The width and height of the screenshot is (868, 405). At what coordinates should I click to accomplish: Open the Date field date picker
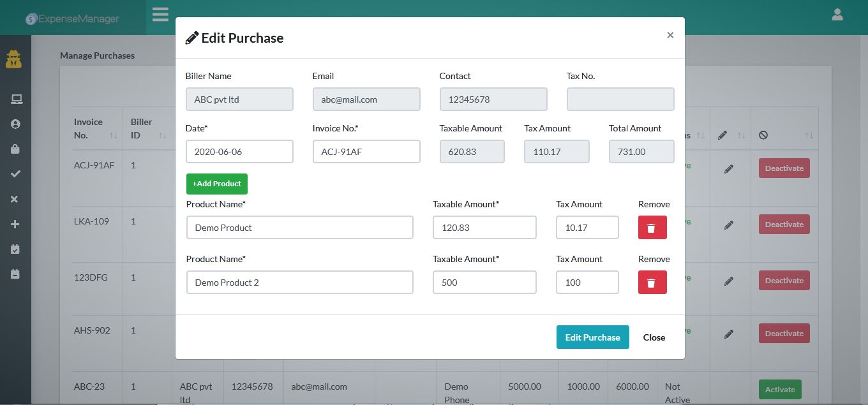tap(239, 151)
